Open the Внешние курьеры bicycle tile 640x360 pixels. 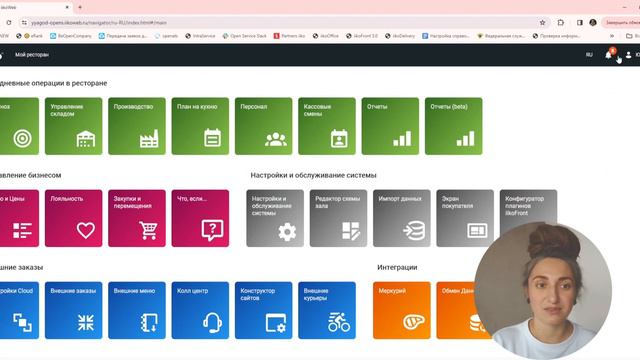pyautogui.click(x=327, y=310)
